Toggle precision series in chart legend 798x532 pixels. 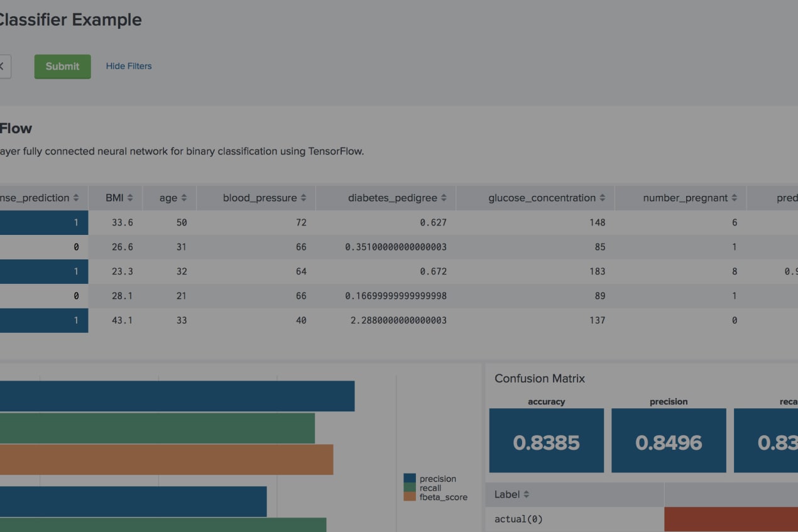(437, 479)
